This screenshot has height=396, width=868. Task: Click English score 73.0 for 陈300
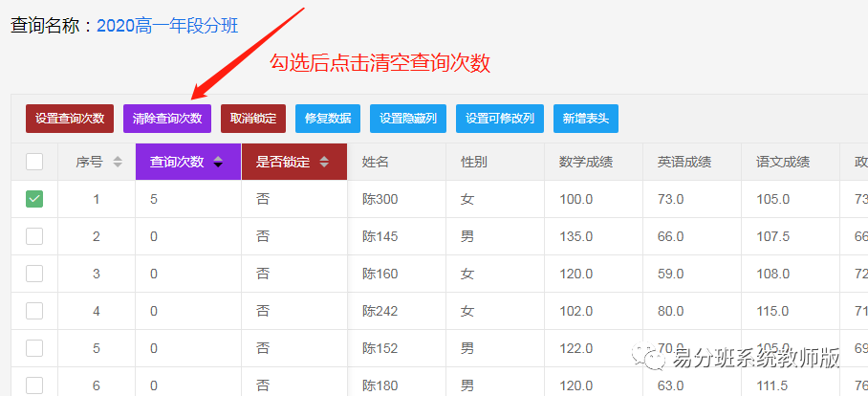[x=670, y=199]
